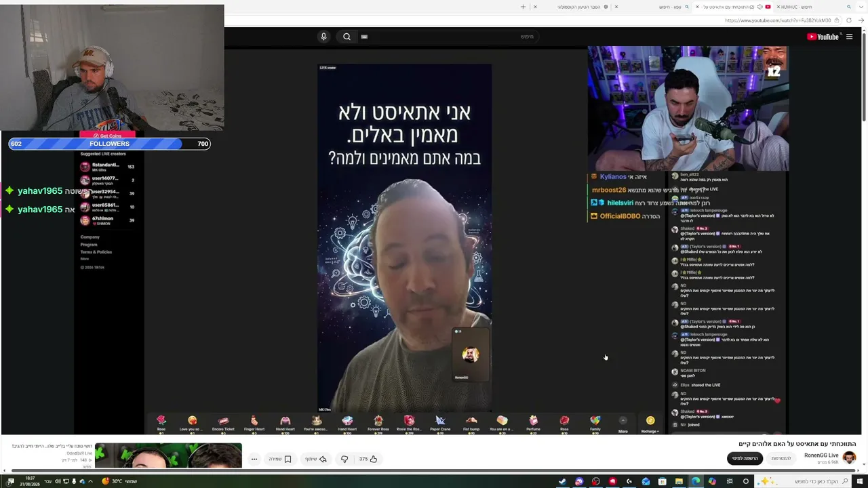Like the video with thumbs-up showing 375
This screenshot has width=868, height=488.
point(368,459)
